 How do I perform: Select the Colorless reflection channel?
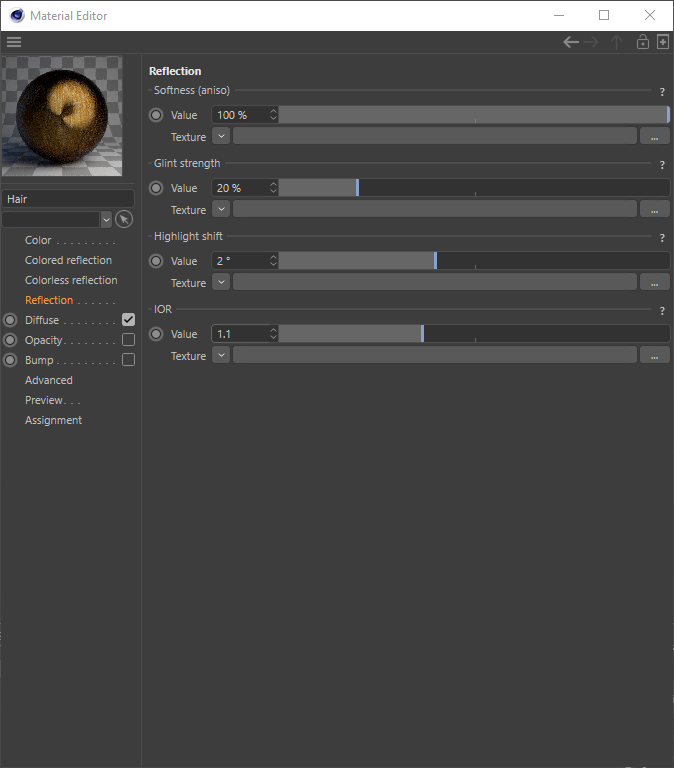pyautogui.click(x=72, y=280)
